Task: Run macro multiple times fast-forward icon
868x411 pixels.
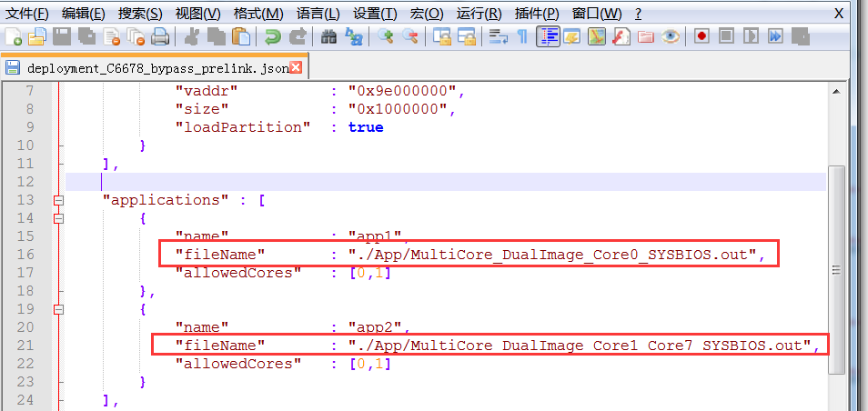Action: tap(775, 37)
